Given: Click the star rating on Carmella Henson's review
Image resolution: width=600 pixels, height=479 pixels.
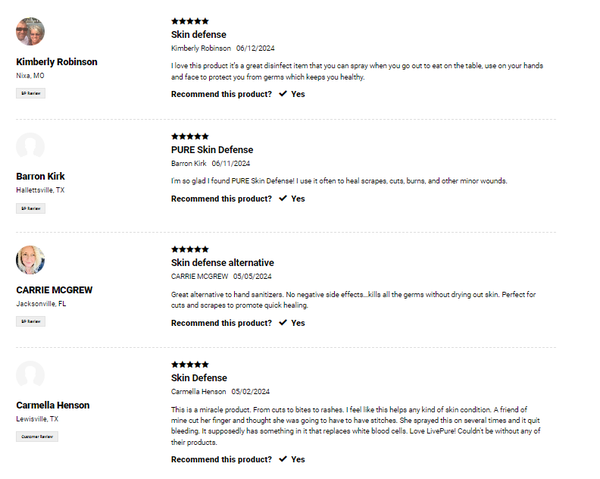Looking at the screenshot, I should point(190,365).
